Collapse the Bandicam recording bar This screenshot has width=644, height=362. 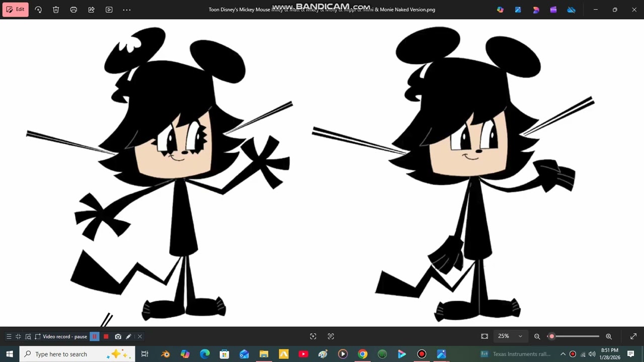point(18,336)
